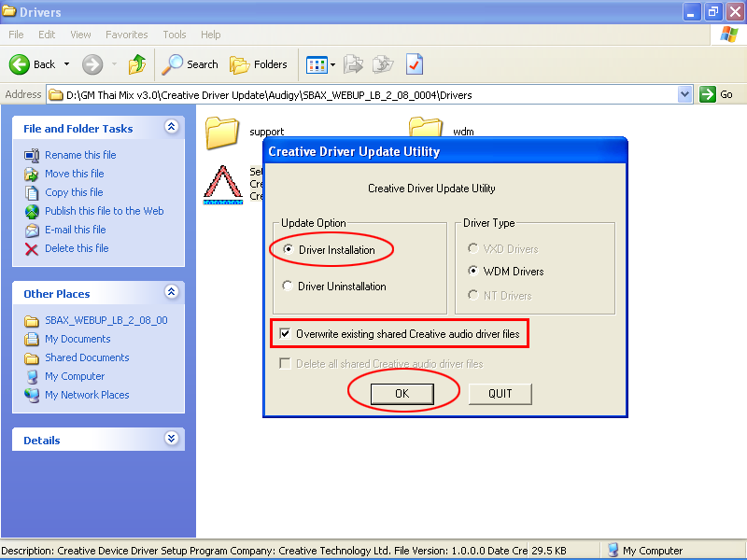
Task: Open the Help menu
Action: (x=211, y=35)
